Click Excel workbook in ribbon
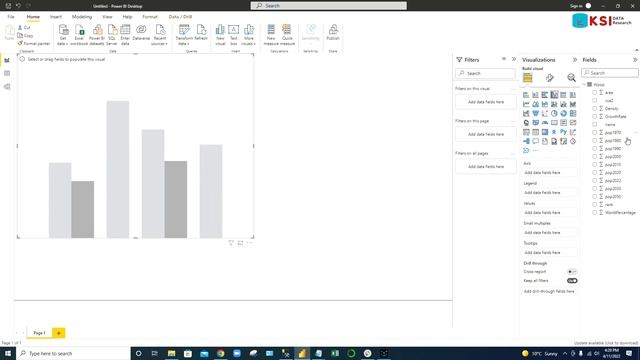This screenshot has height=360, width=640. tap(79, 35)
